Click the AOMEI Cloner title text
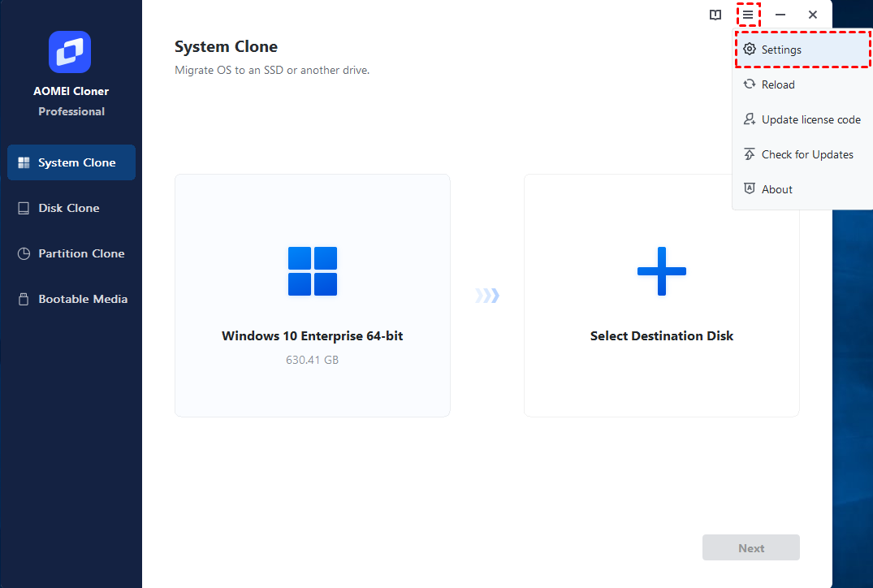This screenshot has width=873, height=588. 71,91
